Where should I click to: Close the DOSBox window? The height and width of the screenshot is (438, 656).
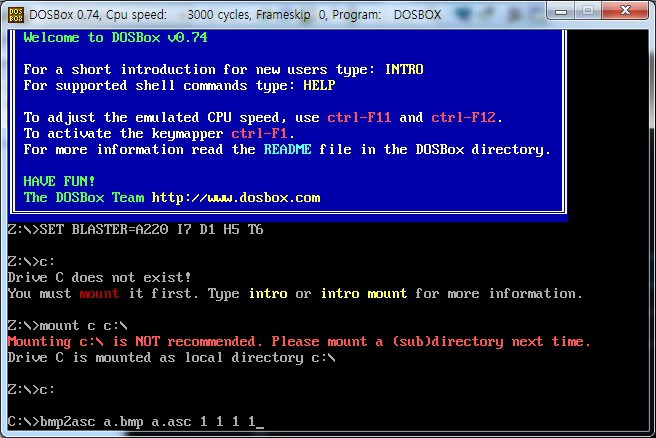coord(625,11)
